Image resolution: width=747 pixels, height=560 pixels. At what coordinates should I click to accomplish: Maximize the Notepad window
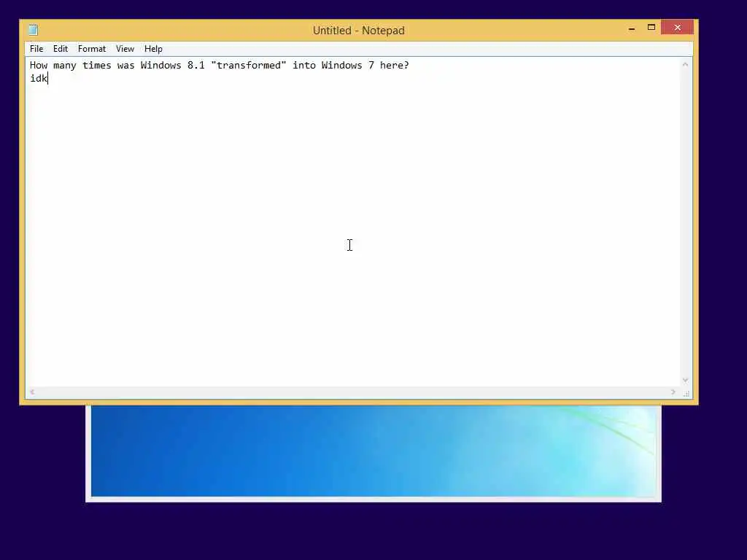[x=651, y=28]
